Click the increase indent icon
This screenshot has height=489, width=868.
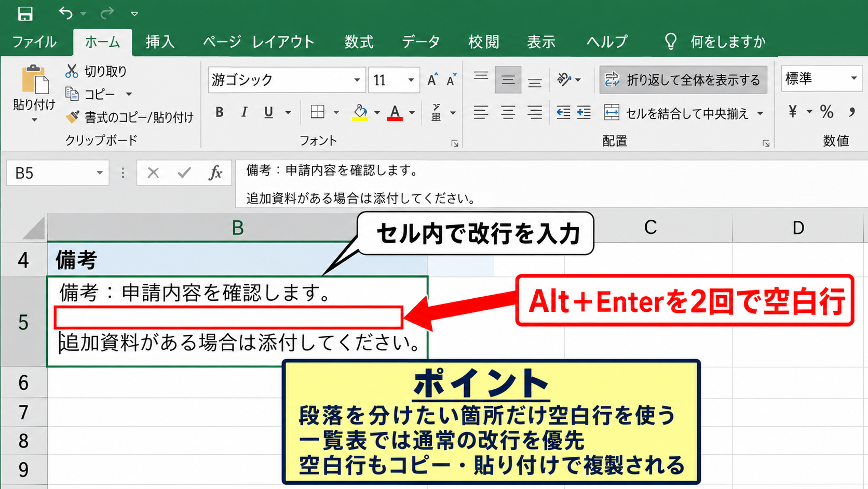584,112
